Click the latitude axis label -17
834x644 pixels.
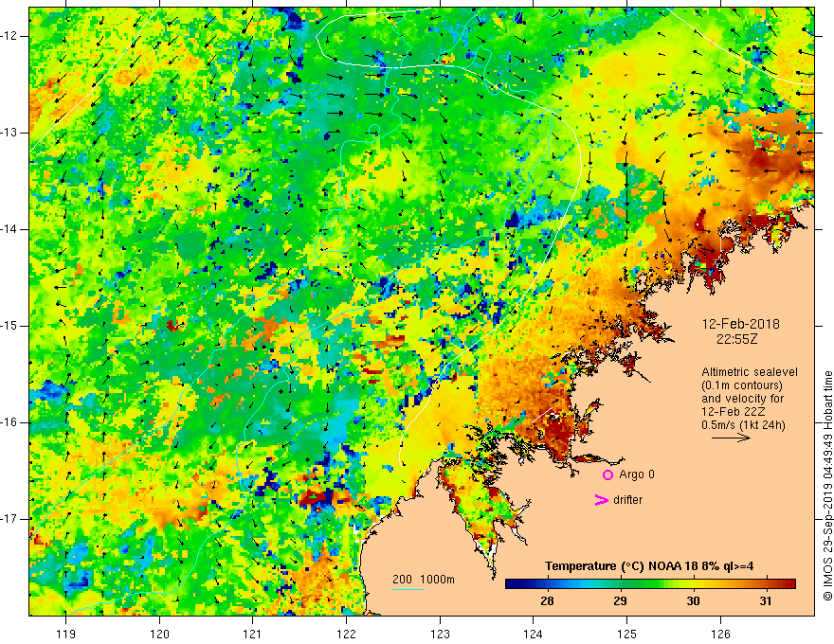10,519
